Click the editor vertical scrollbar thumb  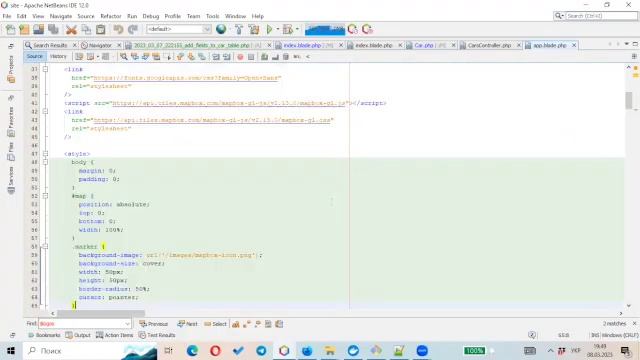629,100
